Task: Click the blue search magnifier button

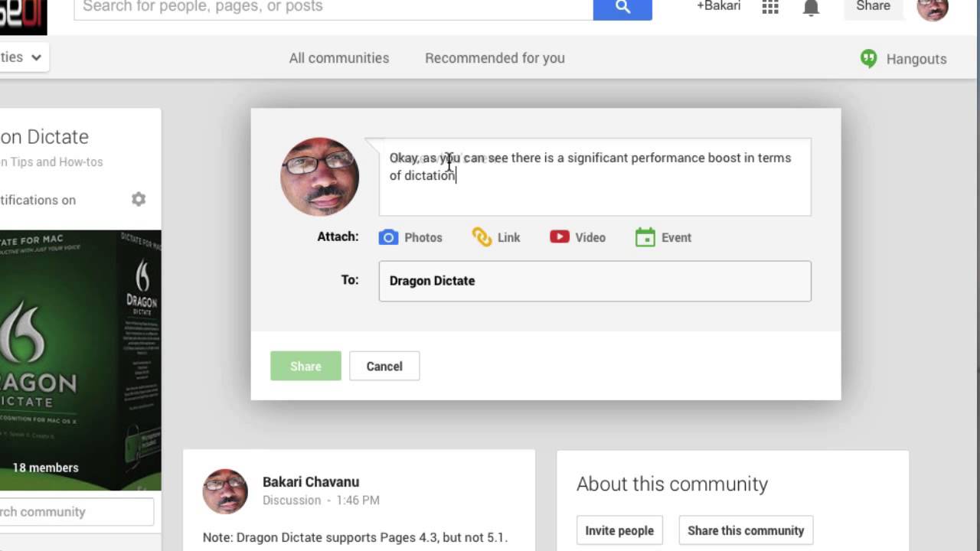Action: (x=622, y=8)
